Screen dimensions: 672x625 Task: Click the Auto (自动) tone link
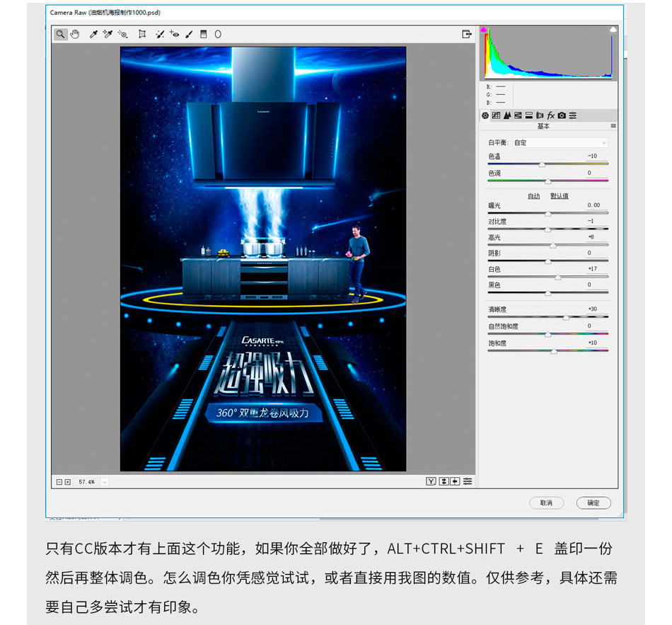pyautogui.click(x=533, y=196)
